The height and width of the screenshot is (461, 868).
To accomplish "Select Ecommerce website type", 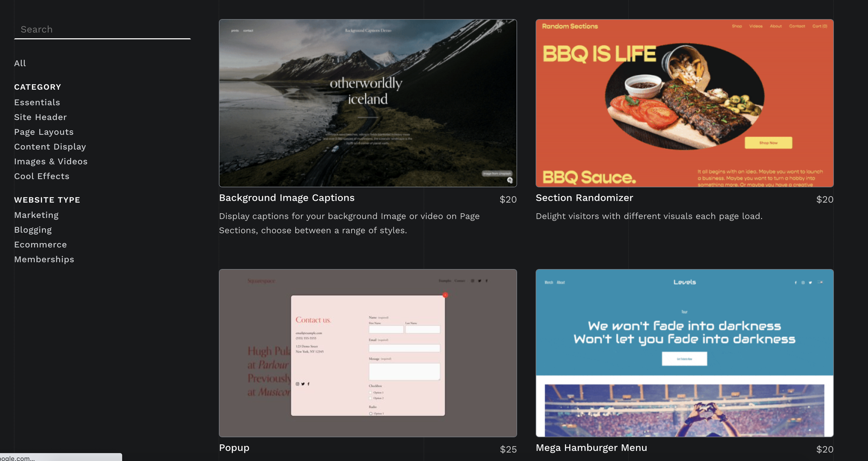I will coord(40,245).
